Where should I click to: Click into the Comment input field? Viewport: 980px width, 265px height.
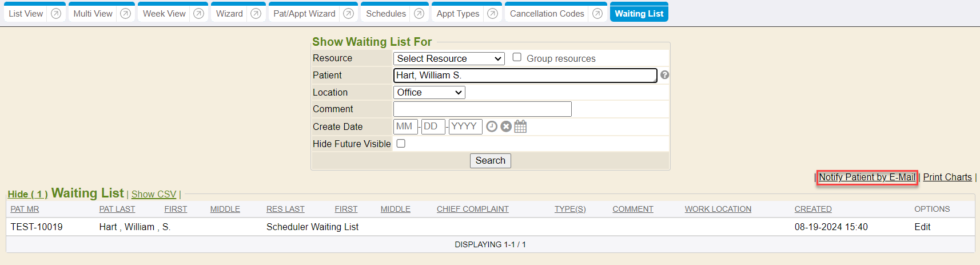point(482,109)
